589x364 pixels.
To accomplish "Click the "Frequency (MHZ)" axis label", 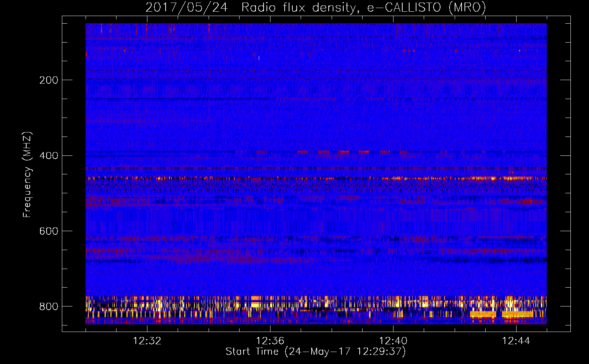I will click(x=27, y=174).
